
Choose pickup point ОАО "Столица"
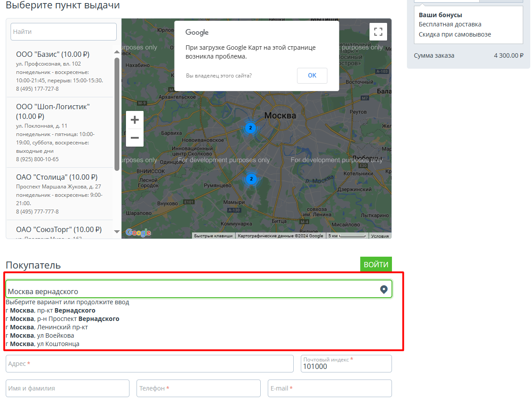(59, 194)
